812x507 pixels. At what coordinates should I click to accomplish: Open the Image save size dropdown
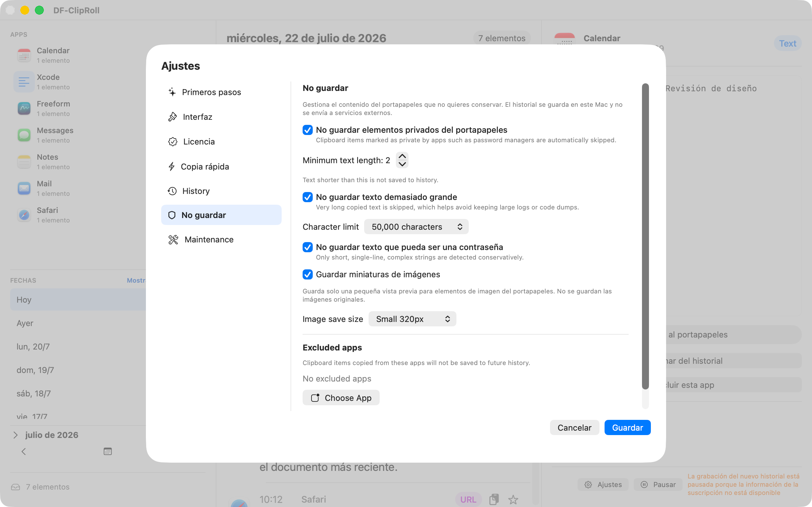[412, 319]
